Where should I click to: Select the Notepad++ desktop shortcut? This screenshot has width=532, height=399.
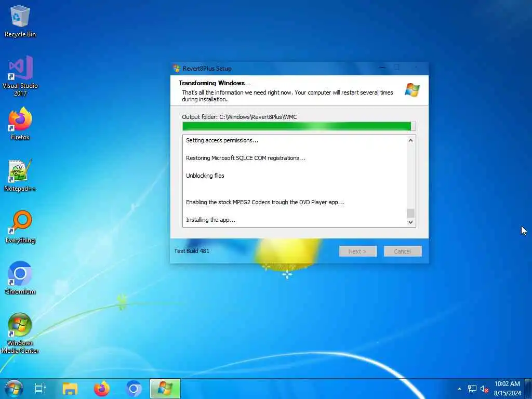pos(20,175)
